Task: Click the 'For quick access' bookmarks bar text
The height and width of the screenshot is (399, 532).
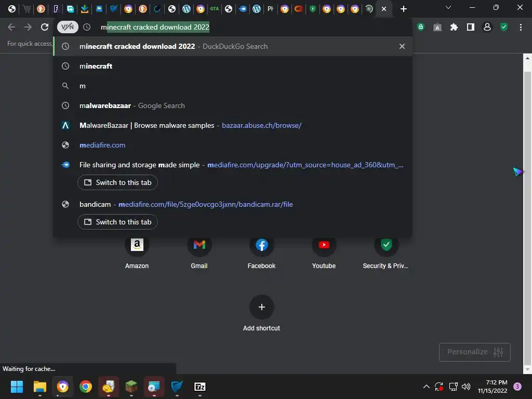Action: point(30,44)
